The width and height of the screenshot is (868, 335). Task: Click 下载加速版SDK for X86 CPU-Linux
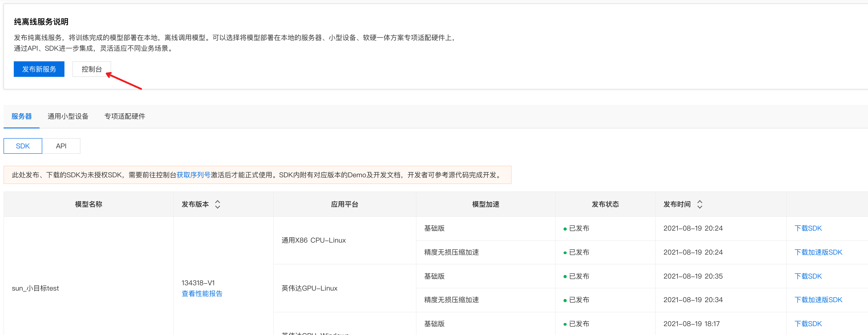click(818, 252)
